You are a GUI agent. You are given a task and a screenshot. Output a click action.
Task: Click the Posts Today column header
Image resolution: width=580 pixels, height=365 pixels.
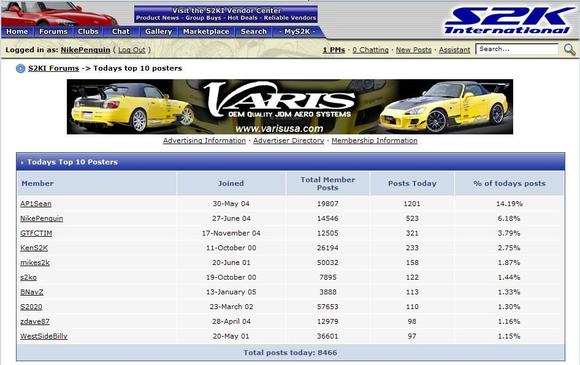click(x=412, y=183)
